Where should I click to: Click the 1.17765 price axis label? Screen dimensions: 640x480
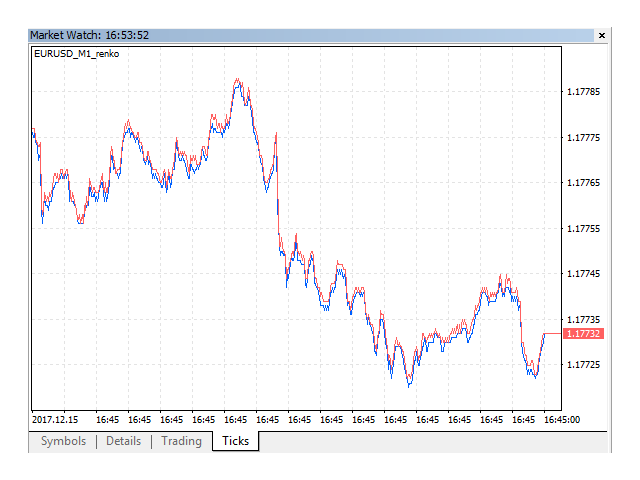coord(583,183)
